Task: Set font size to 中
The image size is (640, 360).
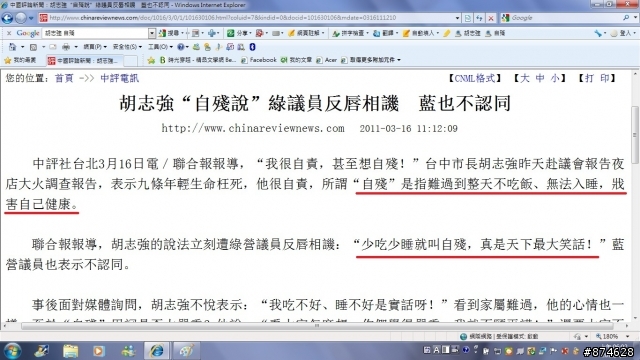Action: pyautogui.click(x=540, y=78)
